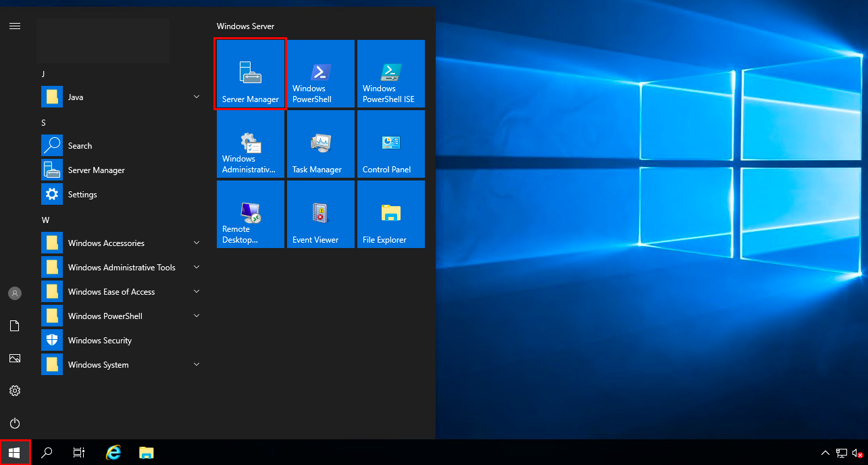Show hidden system tray icons
868x465 pixels.
pyautogui.click(x=825, y=453)
